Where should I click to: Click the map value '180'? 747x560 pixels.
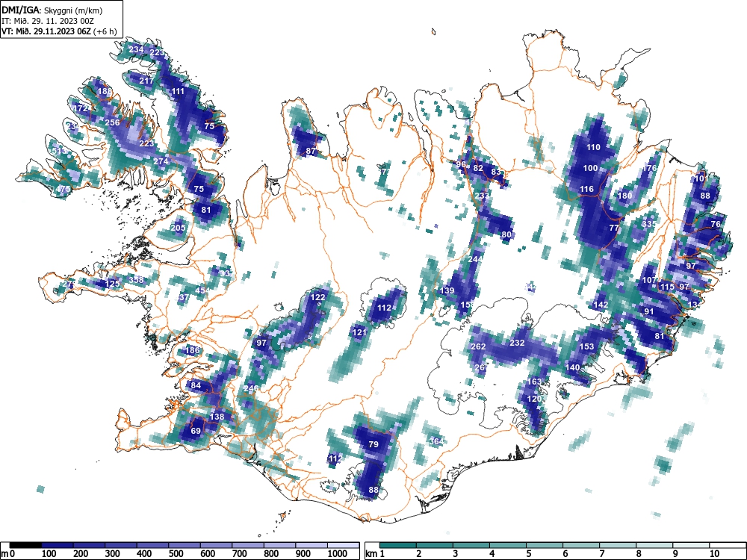pyautogui.click(x=625, y=196)
